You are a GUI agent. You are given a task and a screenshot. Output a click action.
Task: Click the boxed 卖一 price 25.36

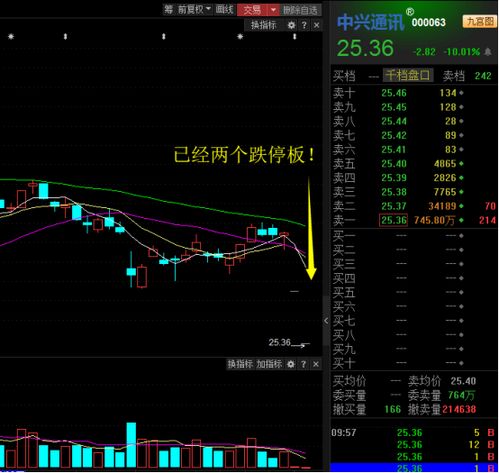(394, 220)
